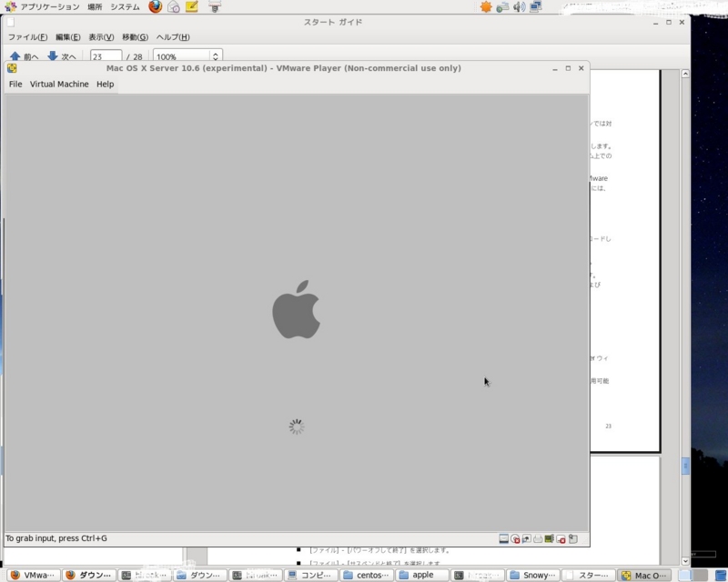Click the volume speaker tray icon
The height and width of the screenshot is (582, 728).
click(x=519, y=7)
